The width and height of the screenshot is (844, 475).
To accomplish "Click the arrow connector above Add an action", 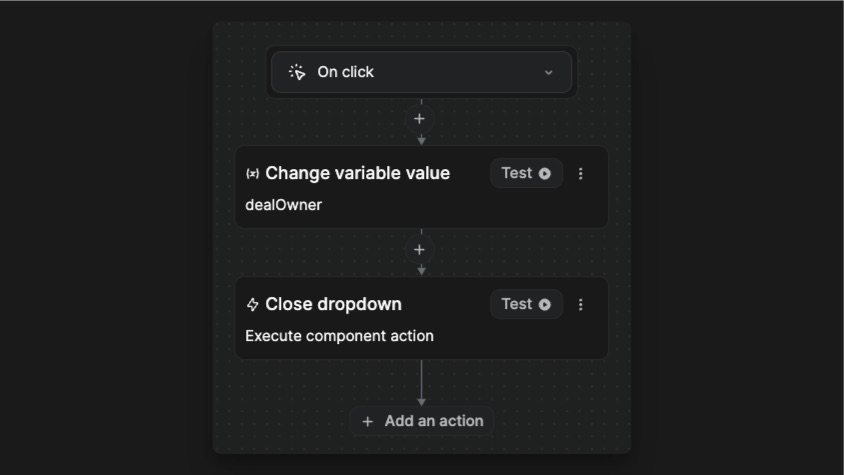I will click(x=421, y=385).
